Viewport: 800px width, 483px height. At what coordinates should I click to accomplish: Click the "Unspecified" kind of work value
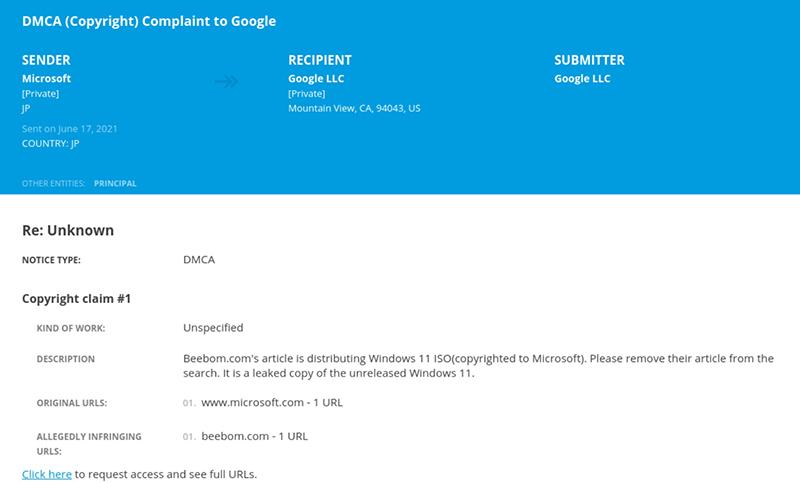coord(213,327)
